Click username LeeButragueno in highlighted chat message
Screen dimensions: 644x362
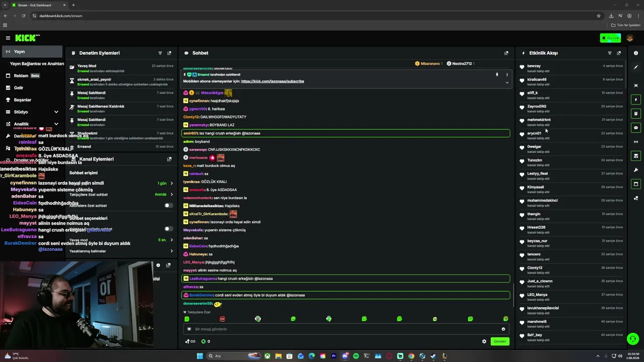[203, 279]
